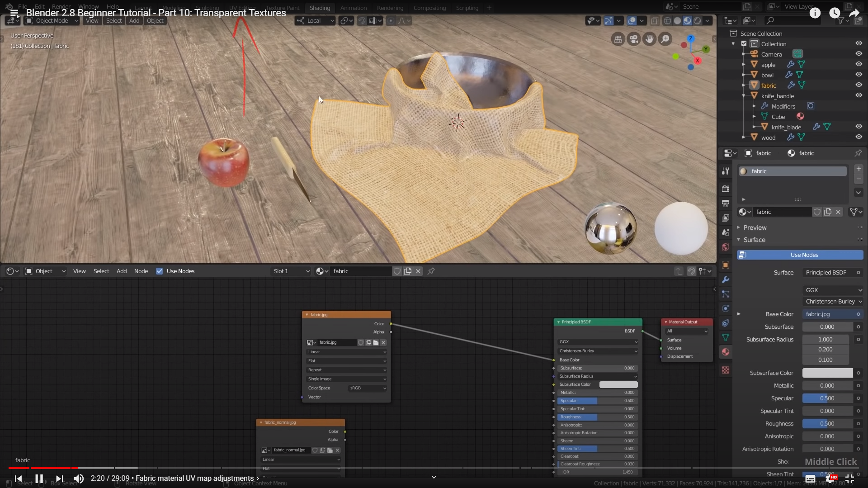This screenshot has height=488, width=868.
Task: Mute the video volume speaker
Action: click(79, 479)
